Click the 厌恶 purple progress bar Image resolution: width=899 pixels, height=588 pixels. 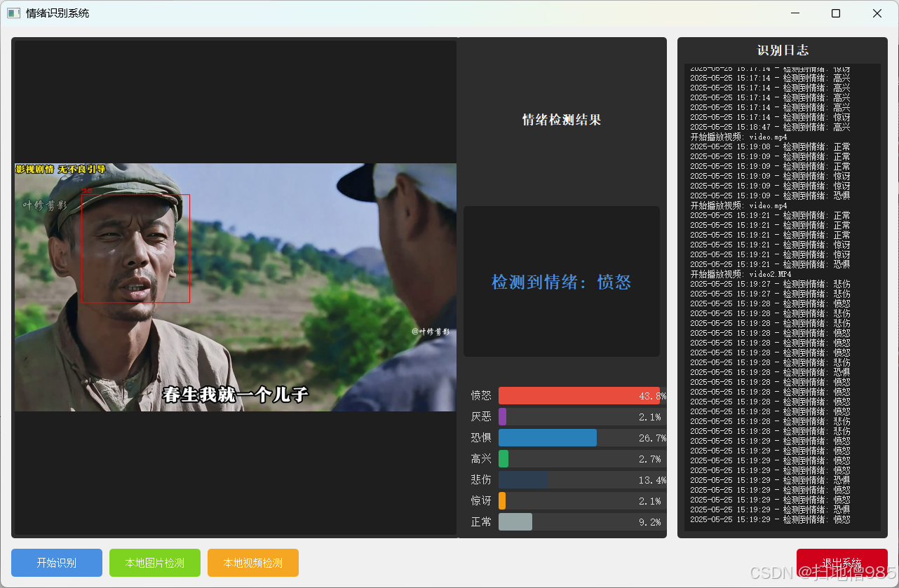tap(582, 417)
